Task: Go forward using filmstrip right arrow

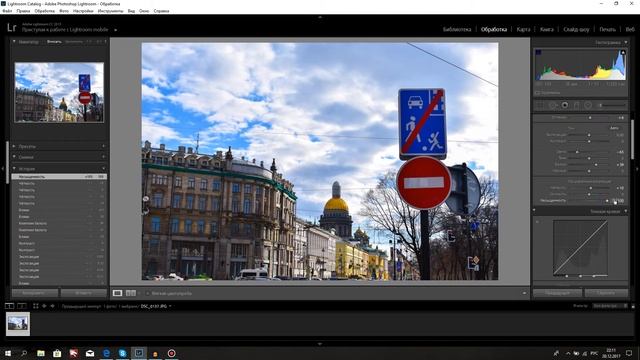Action: [x=52, y=306]
